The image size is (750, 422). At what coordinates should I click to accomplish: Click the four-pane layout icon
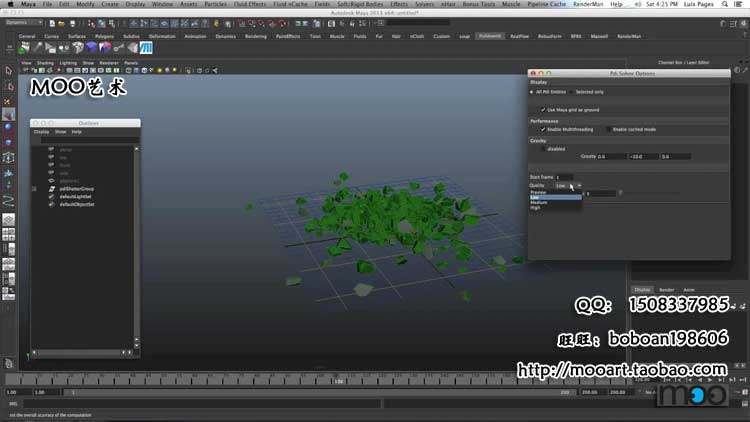pyautogui.click(x=8, y=233)
